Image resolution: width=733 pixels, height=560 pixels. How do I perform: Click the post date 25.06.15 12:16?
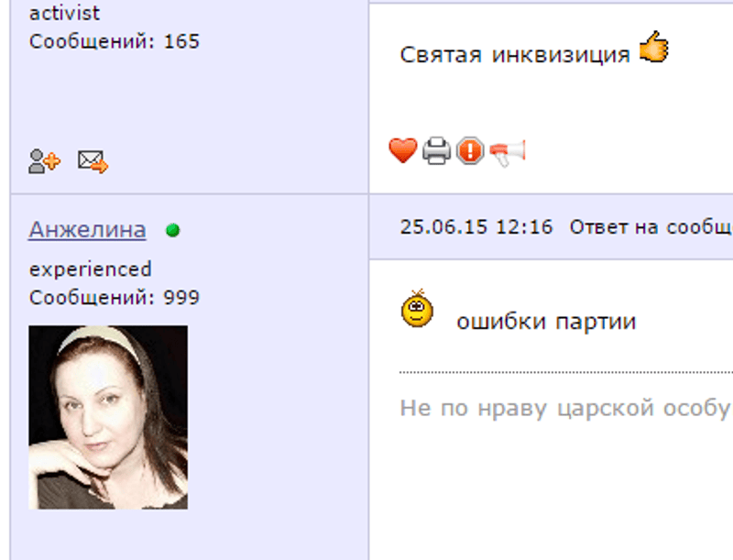pos(476,227)
